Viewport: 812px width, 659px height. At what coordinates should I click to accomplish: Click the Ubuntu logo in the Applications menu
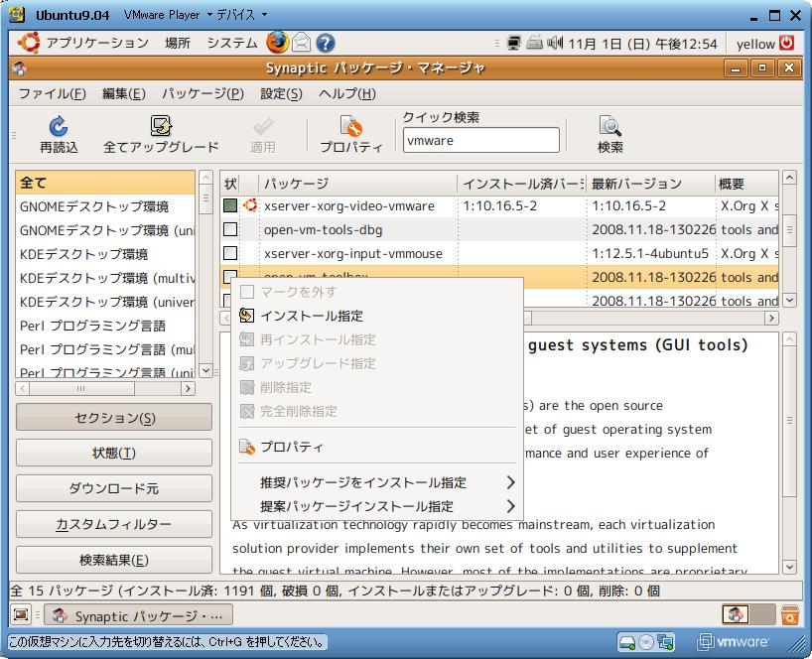coord(29,43)
